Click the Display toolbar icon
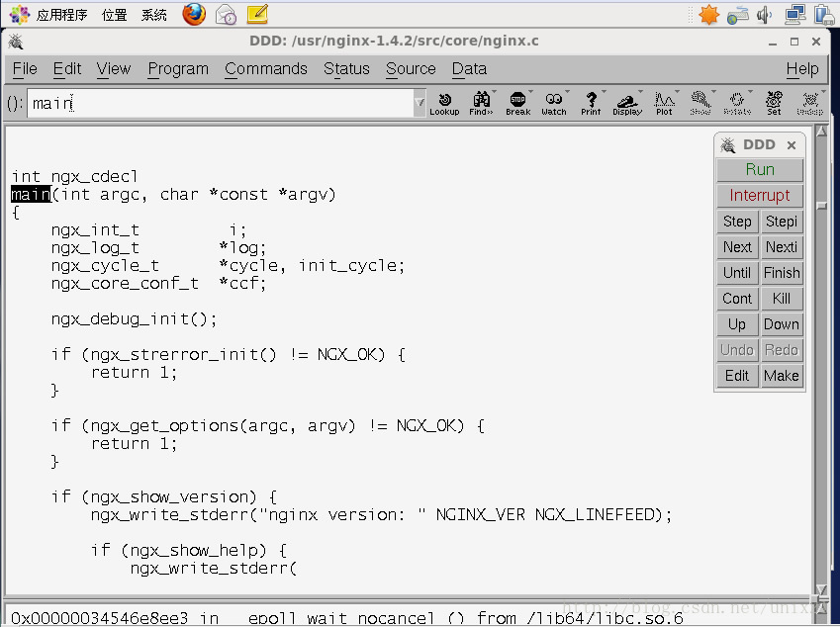The height and width of the screenshot is (627, 840). pos(627,103)
